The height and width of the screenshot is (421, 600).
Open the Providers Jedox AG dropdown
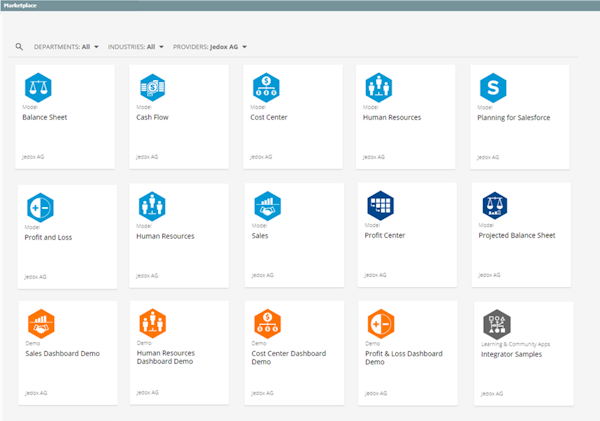[210, 46]
